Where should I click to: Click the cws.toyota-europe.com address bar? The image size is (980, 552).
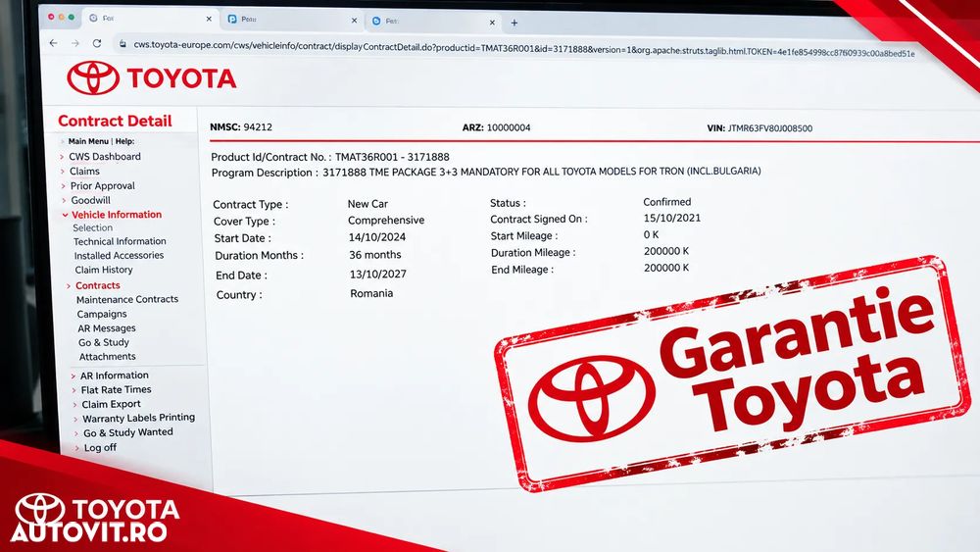coord(523,49)
